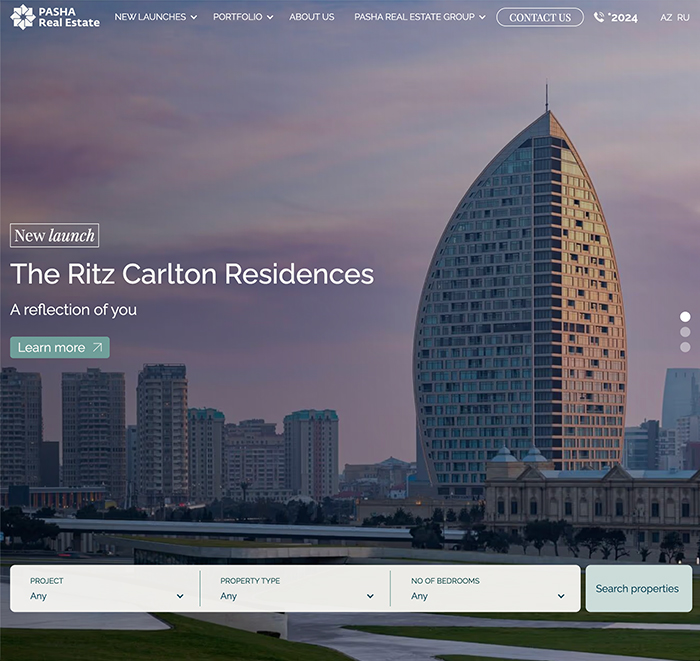Viewport: 700px width, 661px height.
Task: Click the Search properties button
Action: [x=638, y=588]
